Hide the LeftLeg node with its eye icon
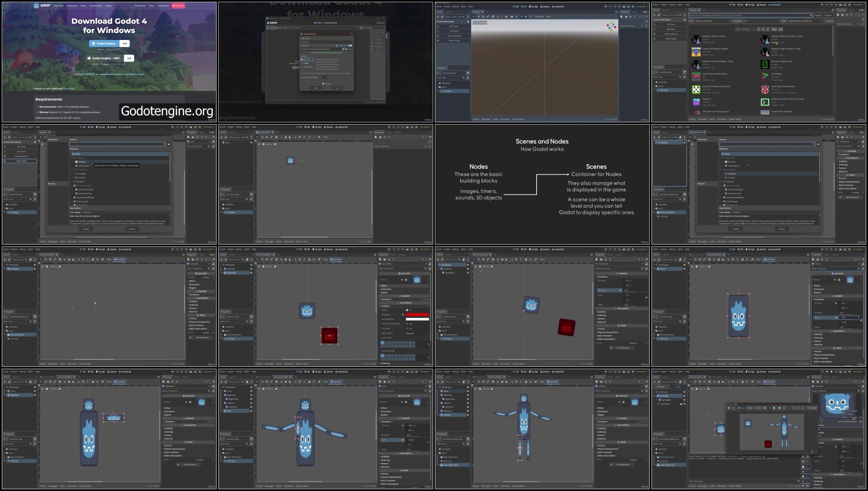This screenshot has width=868, height=491. pyautogui.click(x=468, y=415)
